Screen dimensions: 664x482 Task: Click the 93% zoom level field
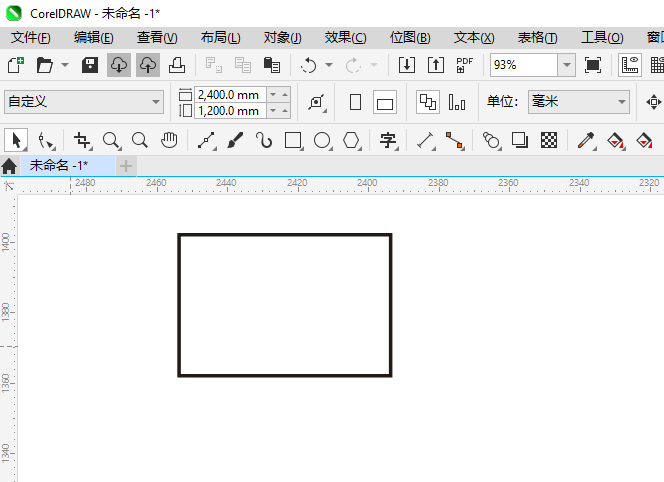tap(524, 65)
